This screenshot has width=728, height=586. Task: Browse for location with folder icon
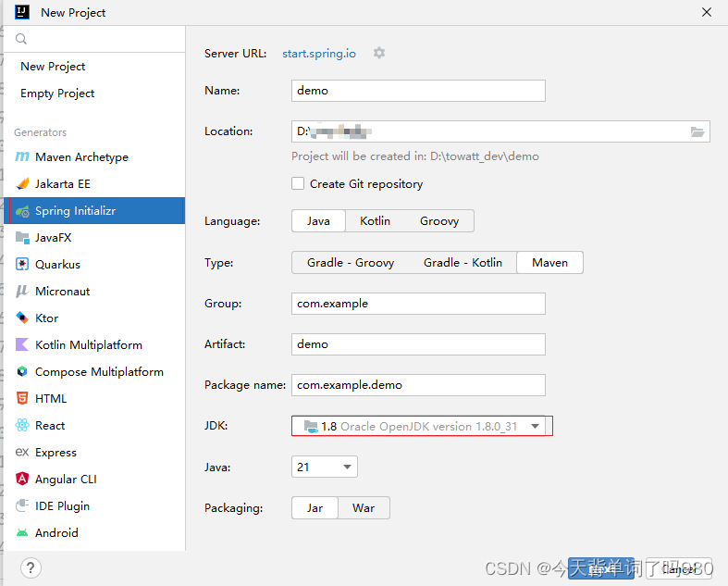click(697, 132)
